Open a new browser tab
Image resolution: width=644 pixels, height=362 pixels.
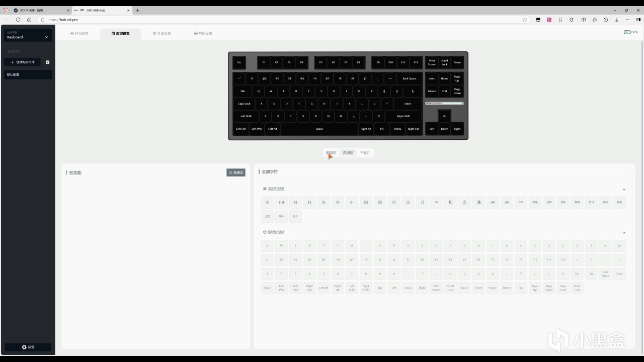click(x=137, y=10)
